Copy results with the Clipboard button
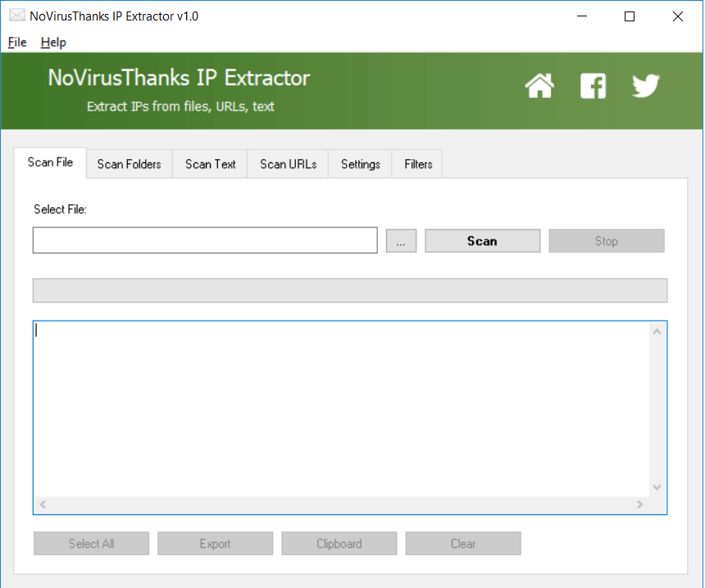Viewport: 705px width, 588px height. pos(339,544)
